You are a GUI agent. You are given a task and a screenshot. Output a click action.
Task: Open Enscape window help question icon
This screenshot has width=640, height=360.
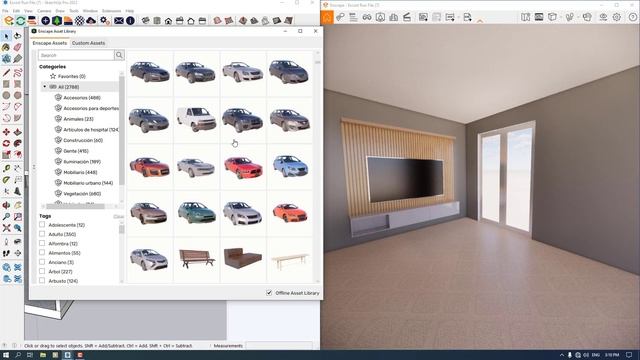(633, 17)
